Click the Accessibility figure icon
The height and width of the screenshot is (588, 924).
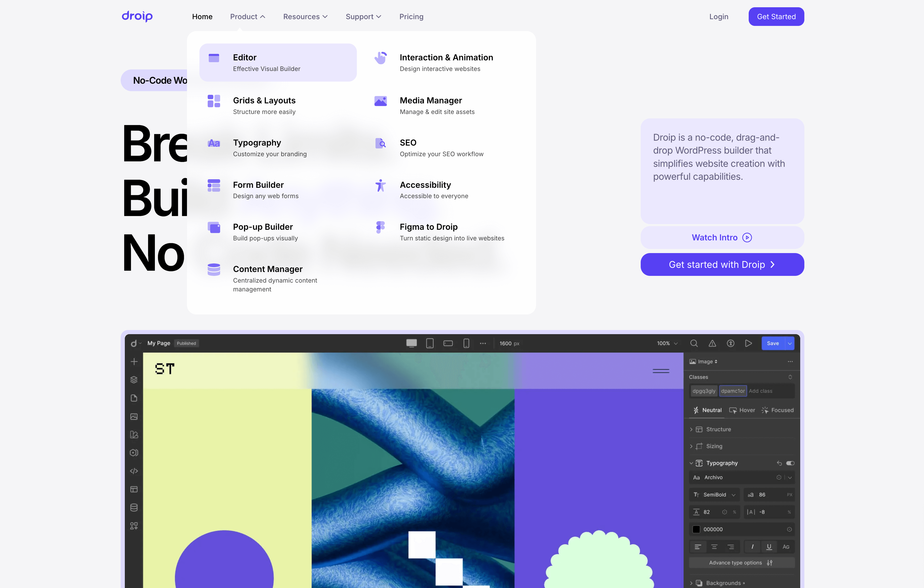[380, 185]
